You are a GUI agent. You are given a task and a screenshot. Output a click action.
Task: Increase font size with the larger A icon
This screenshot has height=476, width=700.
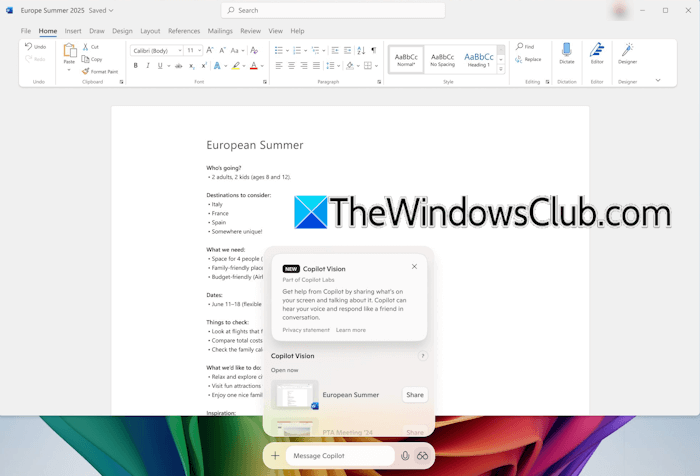coord(210,50)
